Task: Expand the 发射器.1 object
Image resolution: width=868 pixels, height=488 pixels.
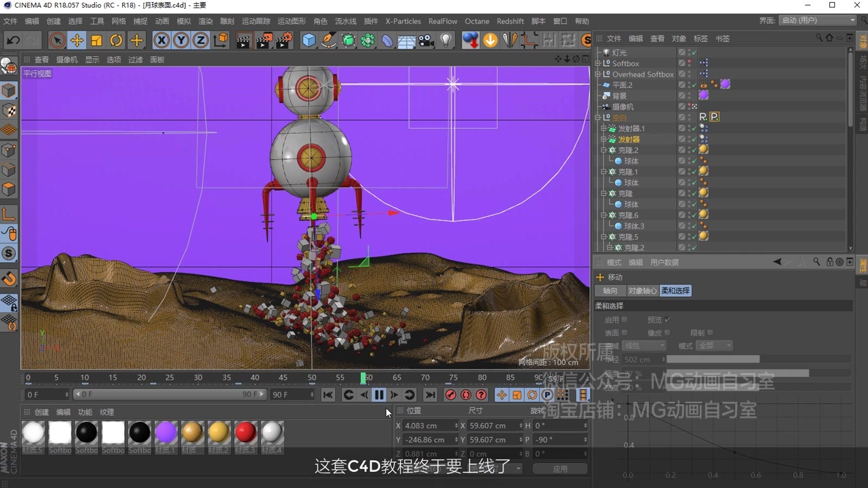Action: (604, 129)
